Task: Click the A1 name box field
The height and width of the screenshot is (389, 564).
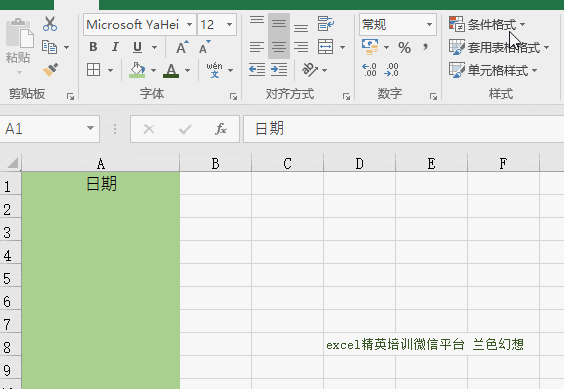Action: click(50, 129)
